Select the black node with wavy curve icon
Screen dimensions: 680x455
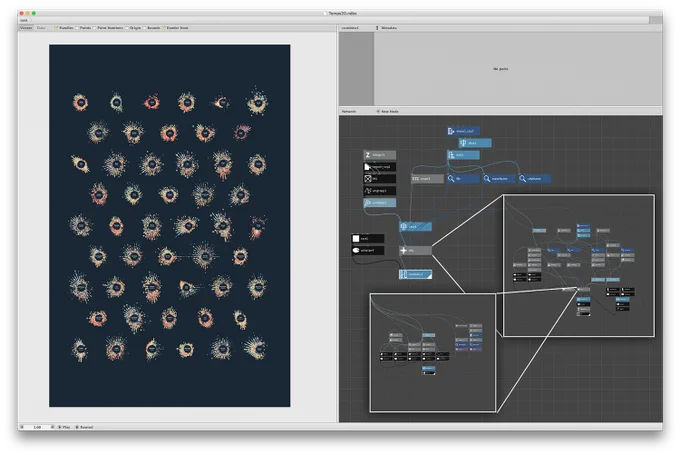pyautogui.click(x=379, y=190)
